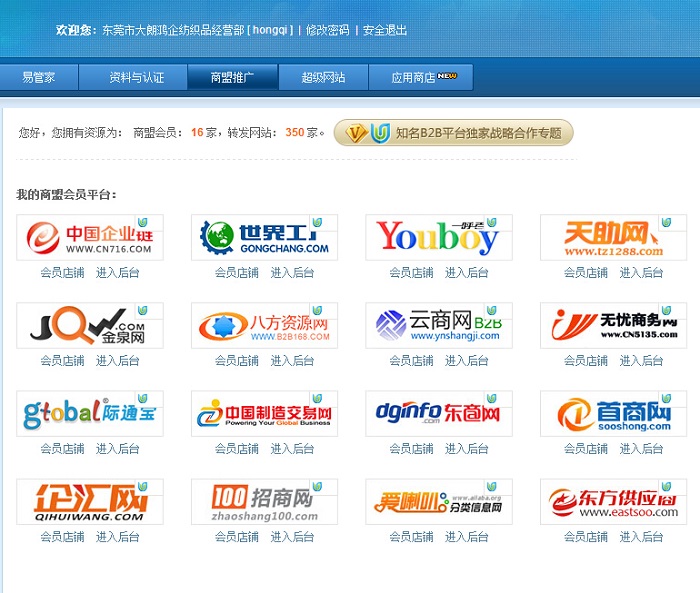
Task: Open the 八方资源网 logo
Action: (x=264, y=326)
